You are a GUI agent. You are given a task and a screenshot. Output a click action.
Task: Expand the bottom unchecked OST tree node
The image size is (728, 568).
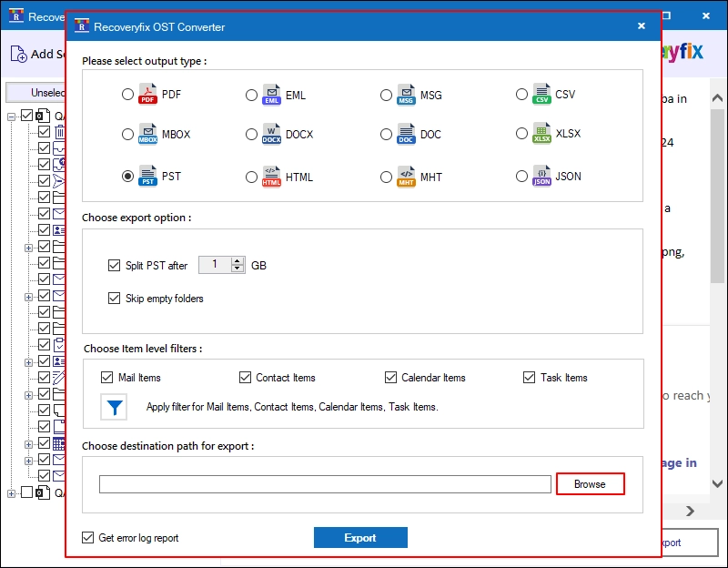(12, 493)
